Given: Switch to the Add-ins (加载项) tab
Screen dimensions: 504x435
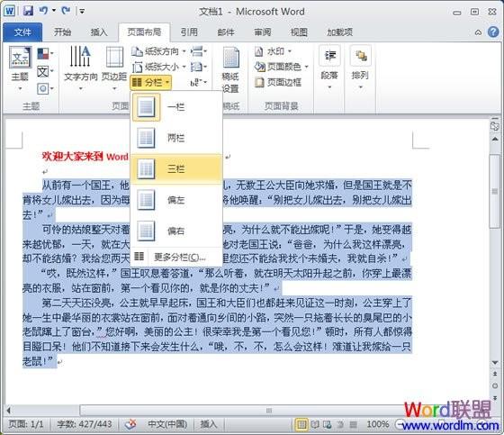Looking at the screenshot, I should tap(340, 32).
